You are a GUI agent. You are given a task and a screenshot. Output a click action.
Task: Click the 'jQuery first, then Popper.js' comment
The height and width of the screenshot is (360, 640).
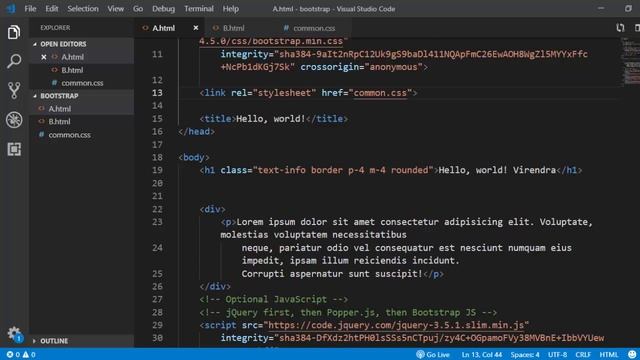(348, 313)
